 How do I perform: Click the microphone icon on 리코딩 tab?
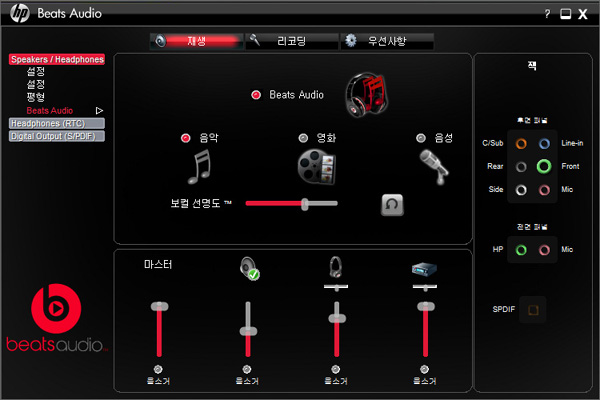254,40
